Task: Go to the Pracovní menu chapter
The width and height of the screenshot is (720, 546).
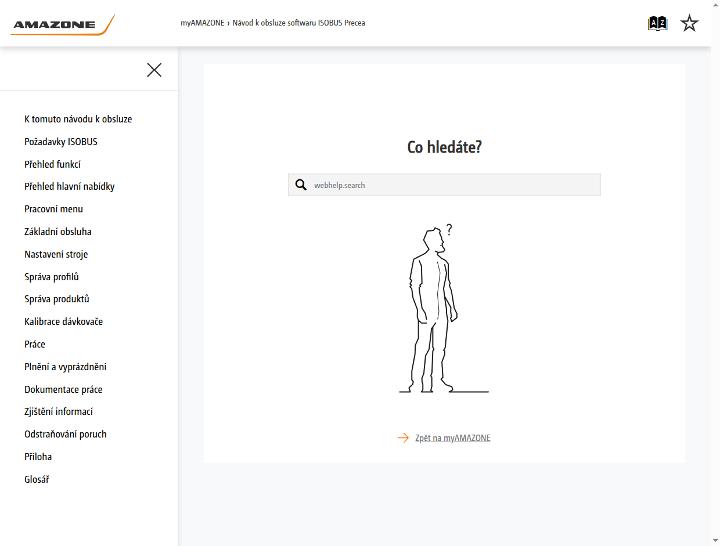Action: pos(54,209)
